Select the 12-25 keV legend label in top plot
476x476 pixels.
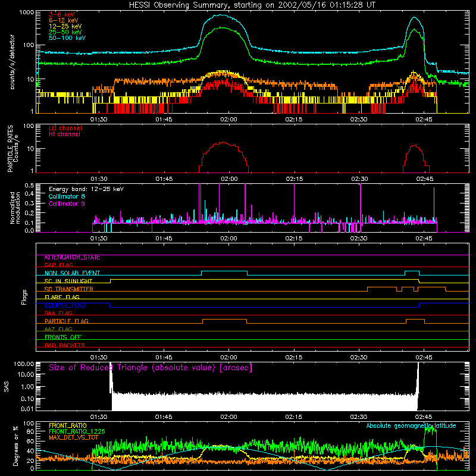65,26
